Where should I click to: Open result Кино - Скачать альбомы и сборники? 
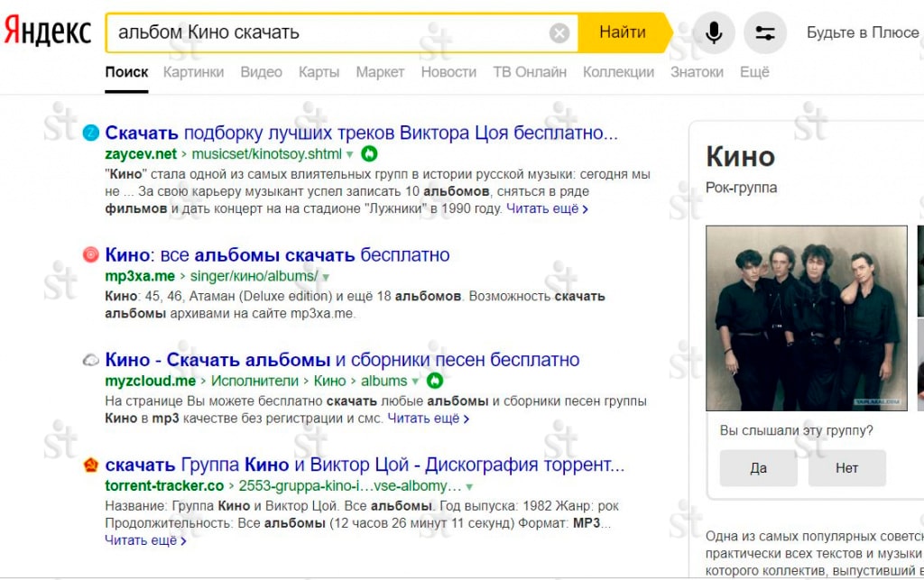pyautogui.click(x=342, y=359)
